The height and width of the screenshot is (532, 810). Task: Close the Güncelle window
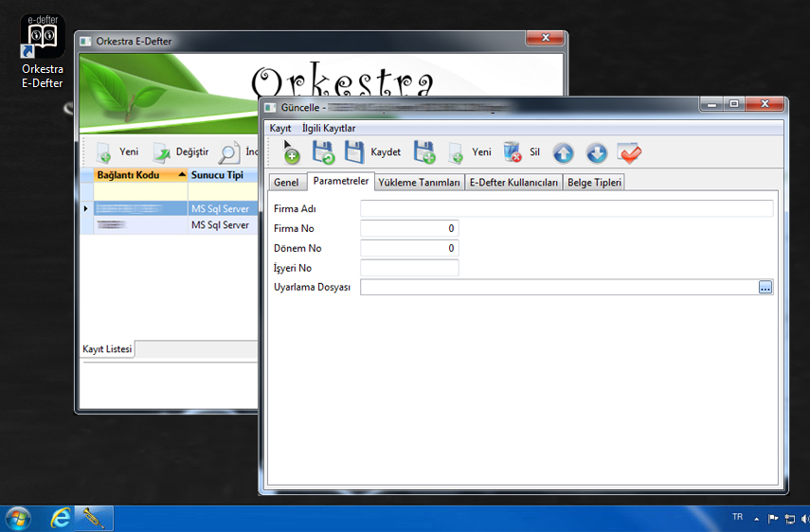(x=765, y=104)
